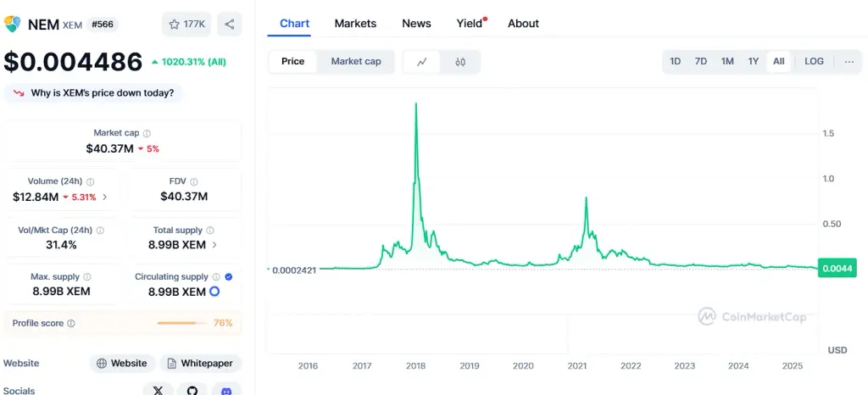The height and width of the screenshot is (395, 868).
Task: Click the circulating supply ring icon
Action: point(214,292)
